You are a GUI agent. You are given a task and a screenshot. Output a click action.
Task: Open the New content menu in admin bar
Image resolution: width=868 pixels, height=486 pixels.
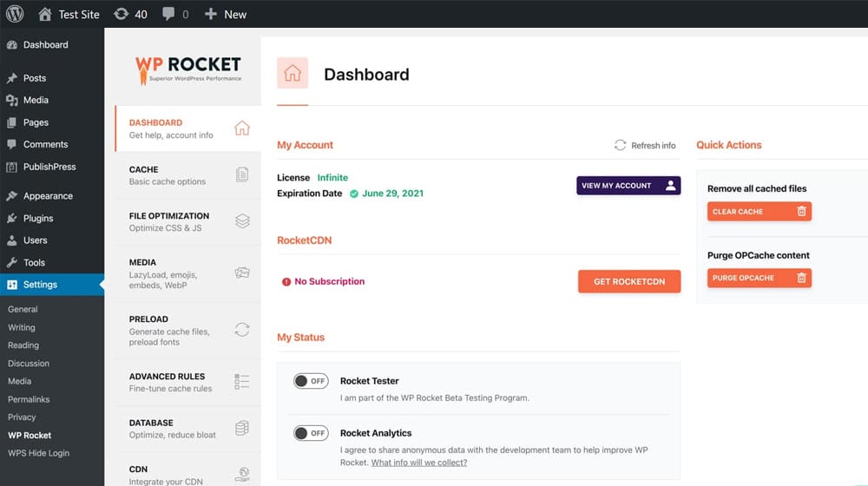(226, 14)
